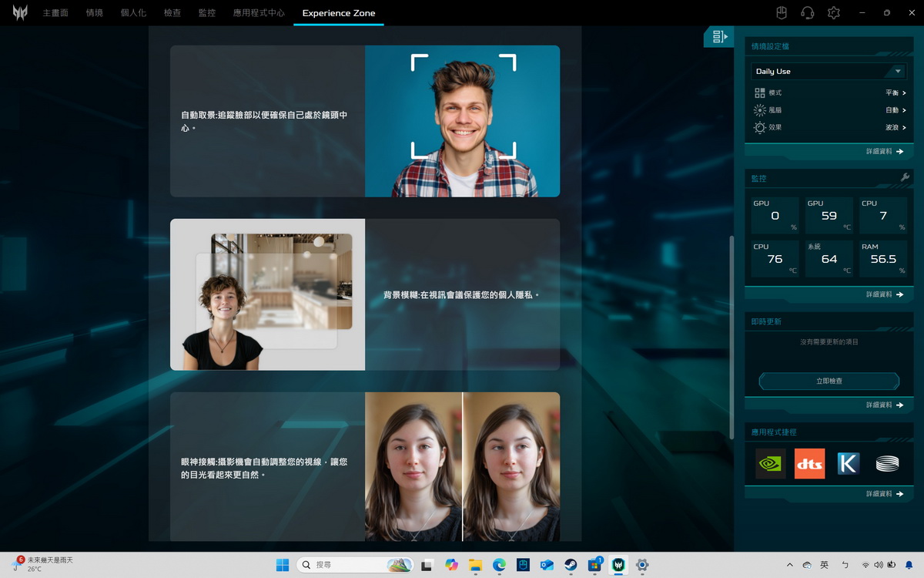Open the gear settings icon in title bar
Screen dimensions: 924x578
point(833,13)
